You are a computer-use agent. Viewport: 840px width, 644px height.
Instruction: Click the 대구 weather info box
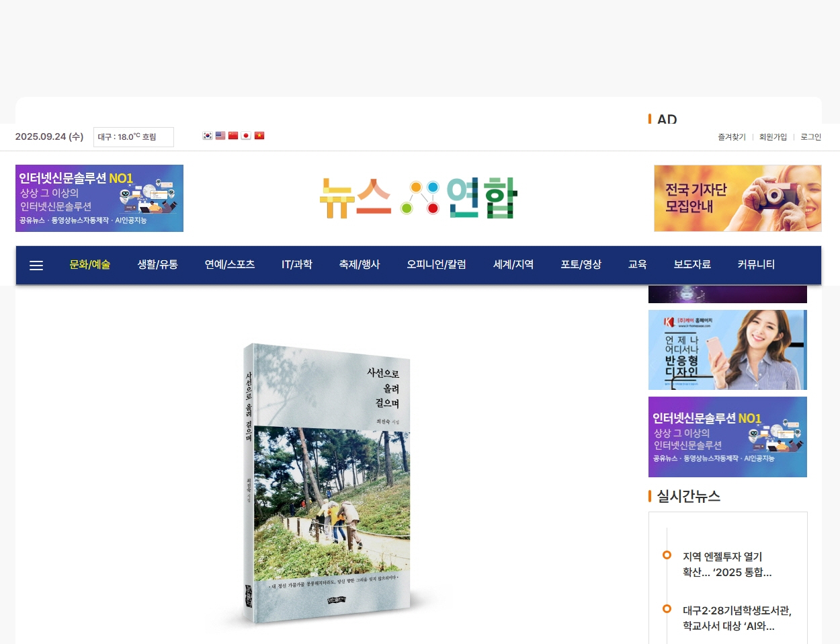coord(134,137)
